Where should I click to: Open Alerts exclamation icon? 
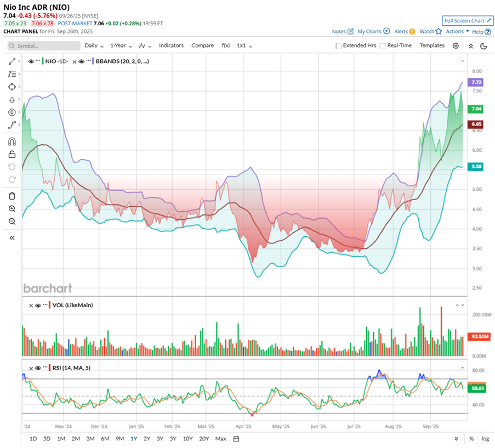point(412,32)
